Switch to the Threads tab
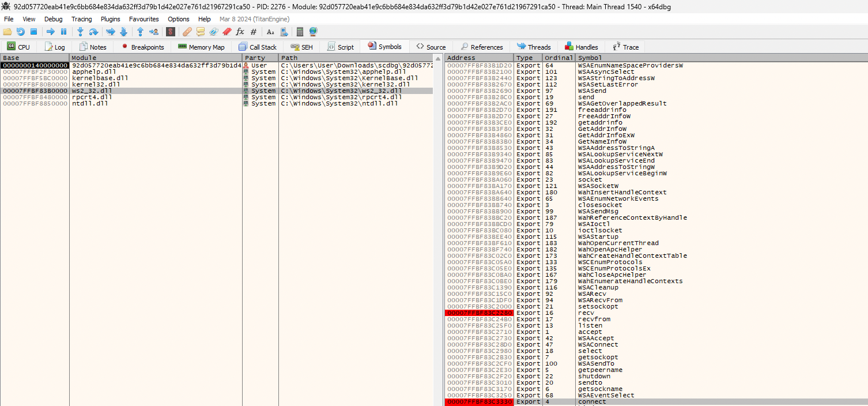Screen dimensions: 868x406 click(x=534, y=47)
